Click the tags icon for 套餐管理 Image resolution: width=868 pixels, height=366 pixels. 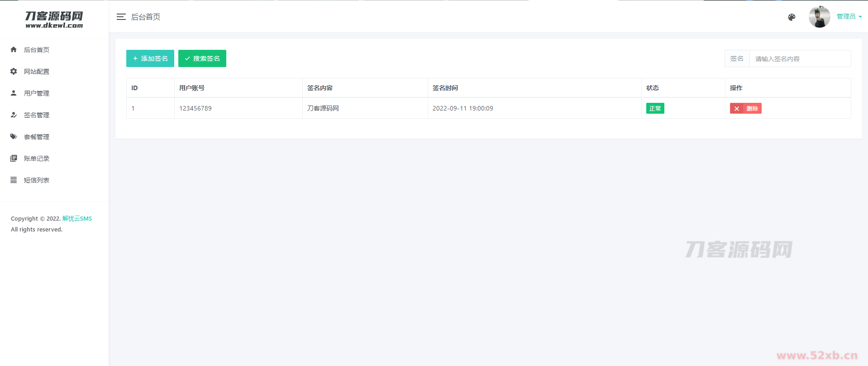14,137
